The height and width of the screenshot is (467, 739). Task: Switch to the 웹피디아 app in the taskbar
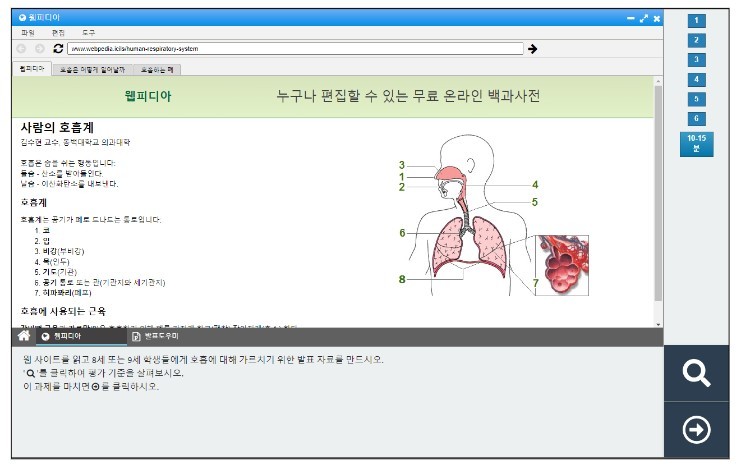[x=81, y=336]
